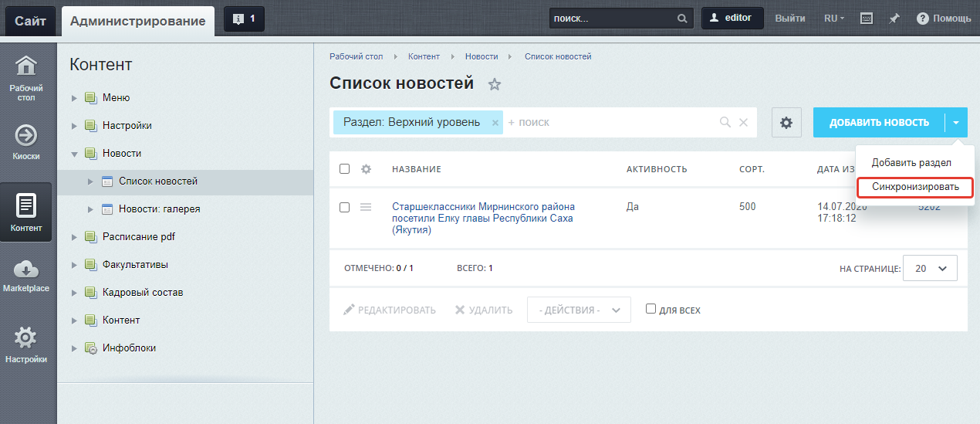
Task: Open column settings gear in table header
Action: tap(367, 169)
